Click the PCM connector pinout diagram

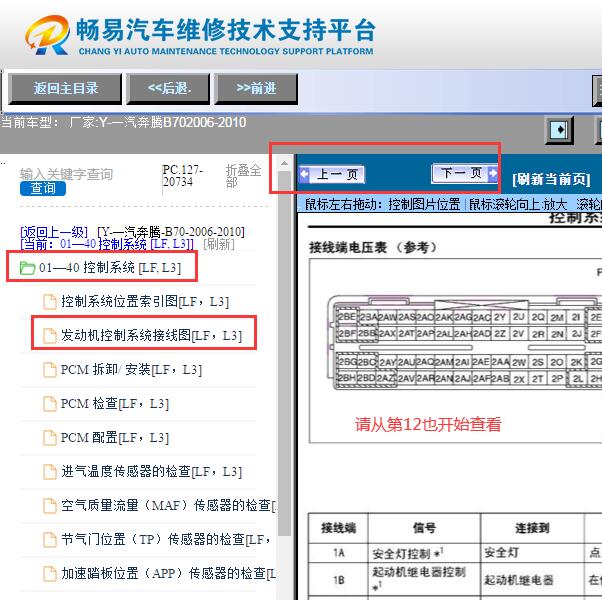pos(465,343)
